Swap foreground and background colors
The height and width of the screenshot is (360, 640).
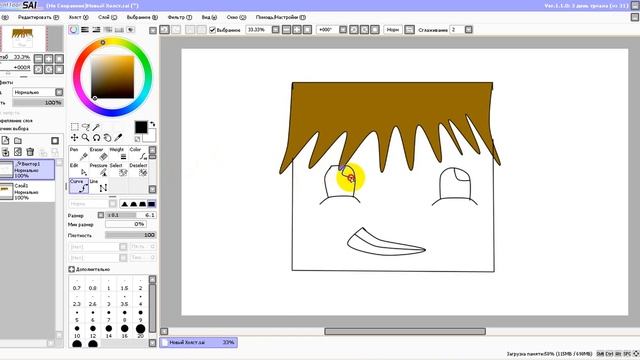click(x=152, y=124)
